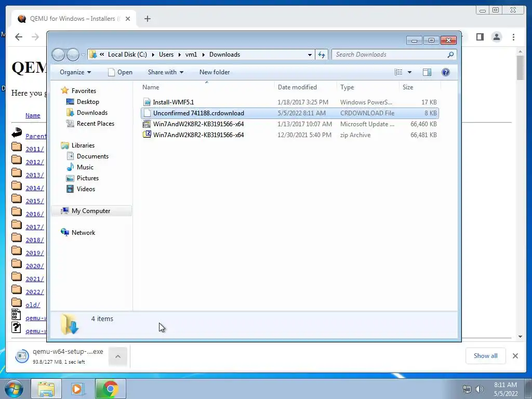
Task: Open the Windows Start menu
Action: (x=14, y=389)
